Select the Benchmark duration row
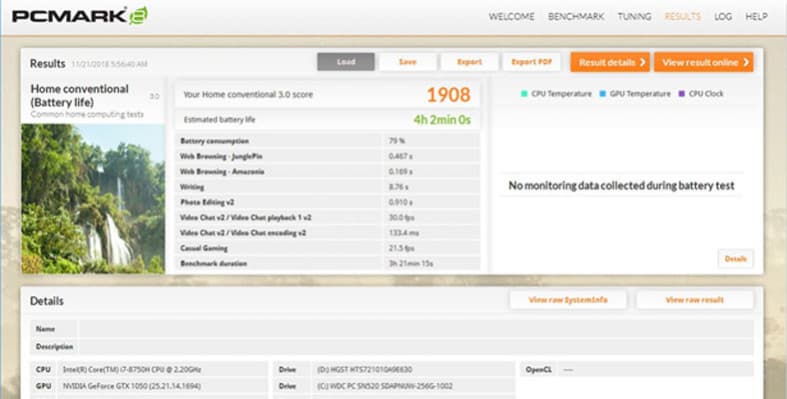 point(327,263)
